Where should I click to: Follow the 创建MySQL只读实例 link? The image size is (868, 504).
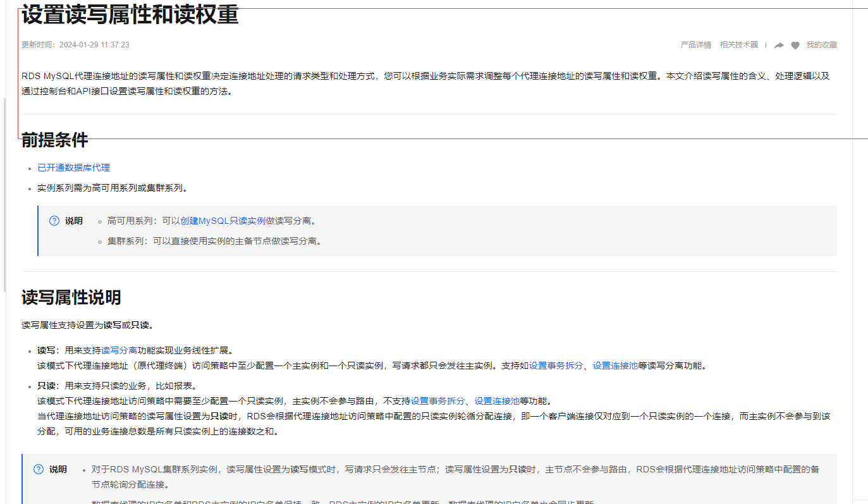click(x=223, y=221)
